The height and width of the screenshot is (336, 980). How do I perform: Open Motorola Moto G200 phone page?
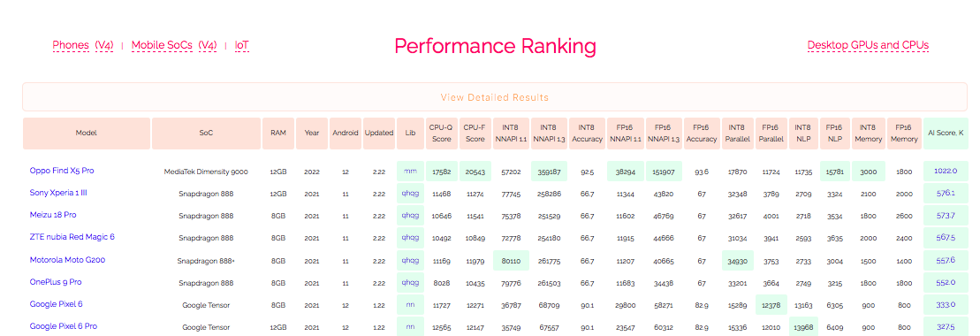67,259
